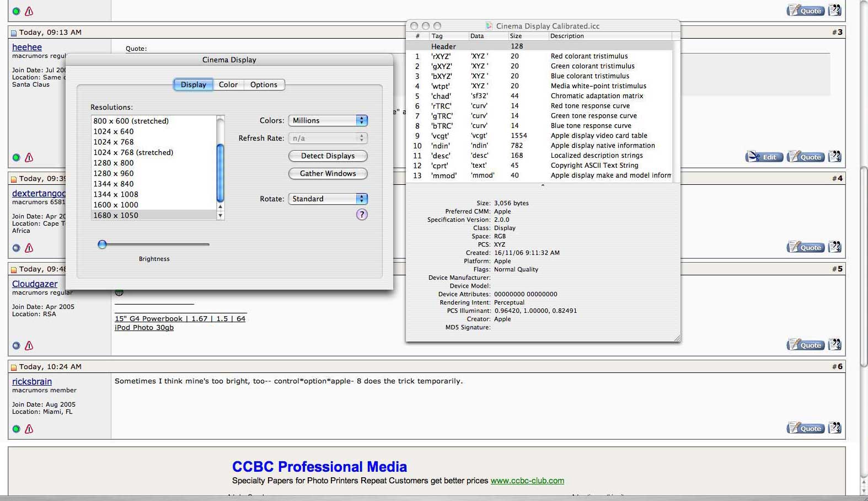868x501 pixels.
Task: Select the Header row in ICC tag table
Action: [x=539, y=46]
